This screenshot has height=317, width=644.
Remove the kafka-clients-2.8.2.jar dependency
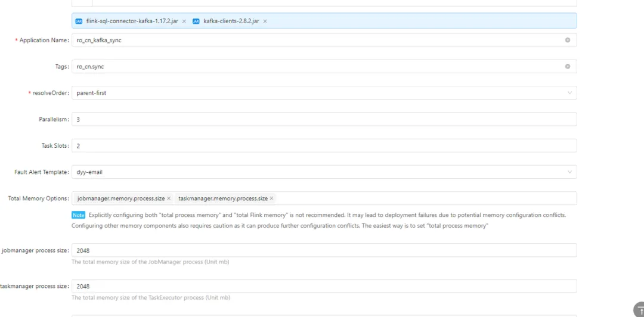pyautogui.click(x=265, y=21)
